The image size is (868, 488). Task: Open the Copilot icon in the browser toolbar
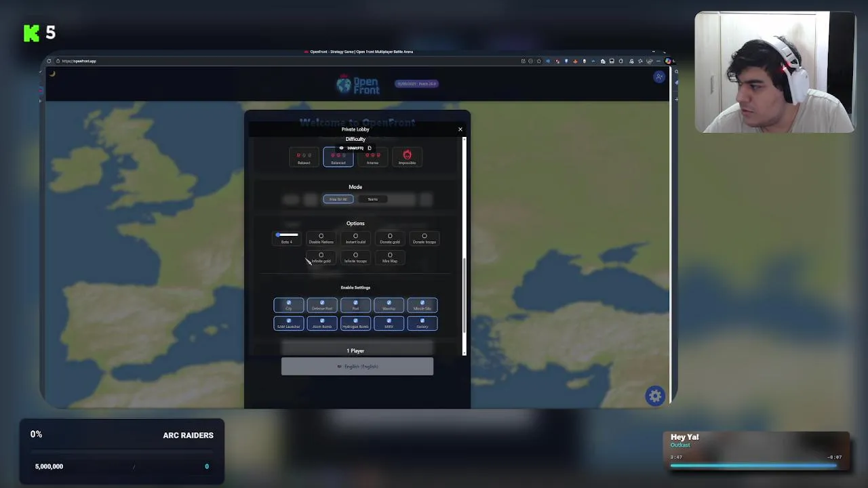coord(669,61)
